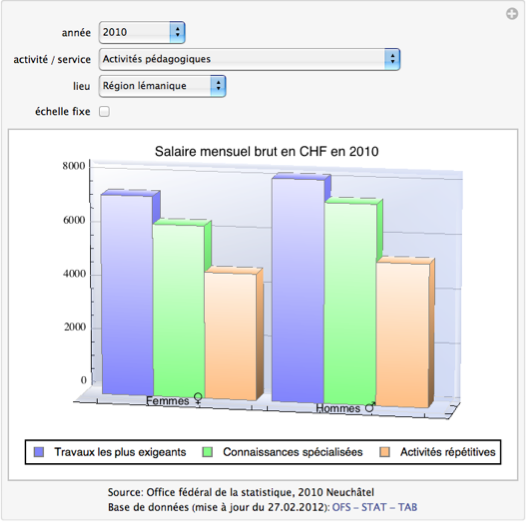Viewport: 526px width, 522px height.
Task: Open the année dropdown showing 2010
Action: pyautogui.click(x=142, y=32)
